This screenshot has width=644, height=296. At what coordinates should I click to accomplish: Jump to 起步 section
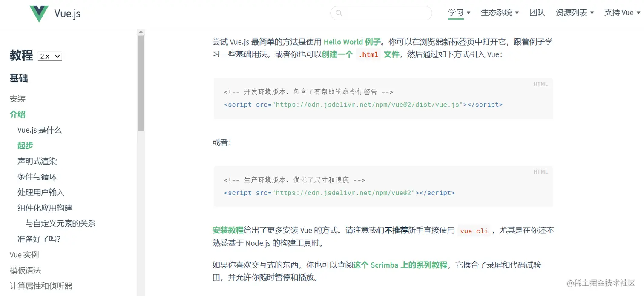tap(25, 145)
